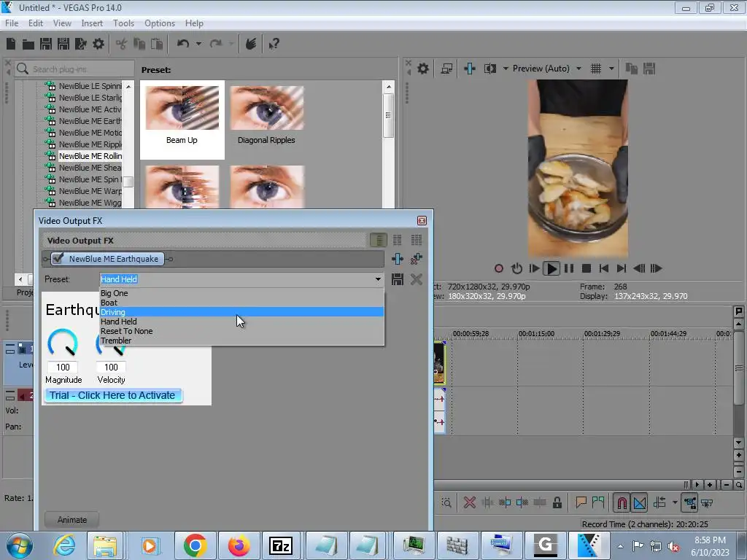
Task: Open plug-in chain button in FX dialog
Action: [398, 259]
